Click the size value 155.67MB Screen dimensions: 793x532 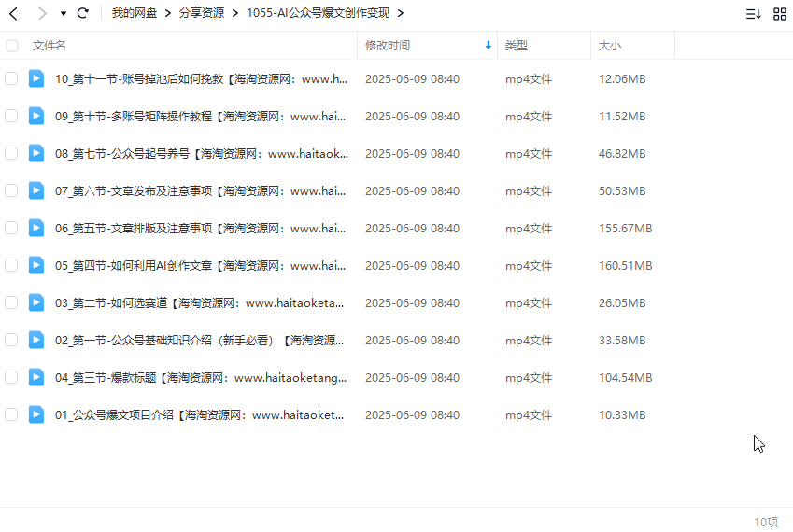point(626,229)
